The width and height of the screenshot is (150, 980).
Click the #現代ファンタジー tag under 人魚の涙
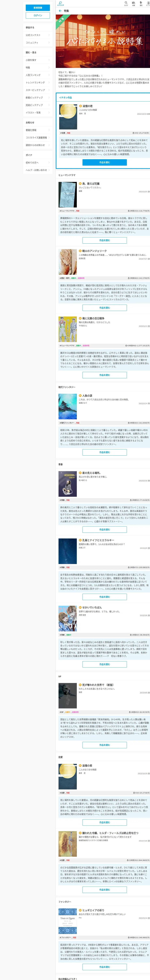coord(67,423)
